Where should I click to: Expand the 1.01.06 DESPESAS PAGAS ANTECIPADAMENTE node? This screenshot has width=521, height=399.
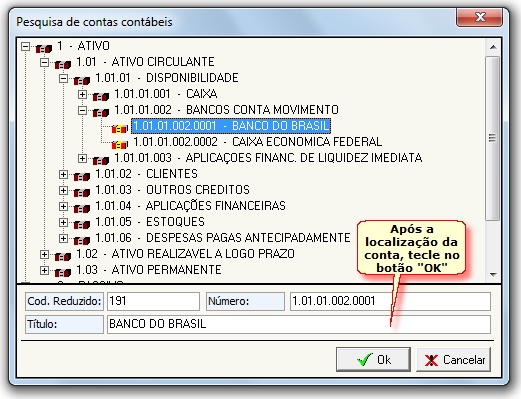tap(63, 238)
